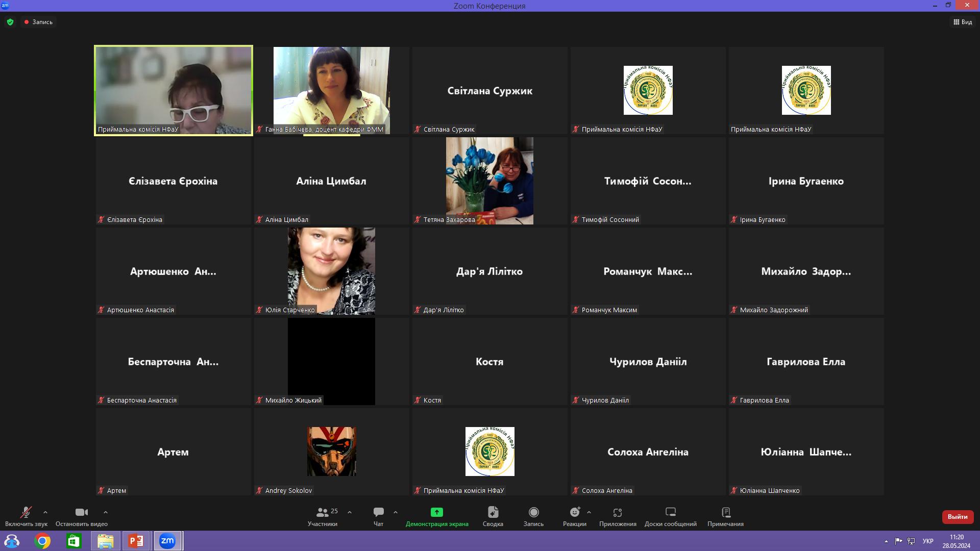Viewport: 980px width, 551px height.
Task: Click the УКР keyboard language indicator
Action: [x=928, y=541]
